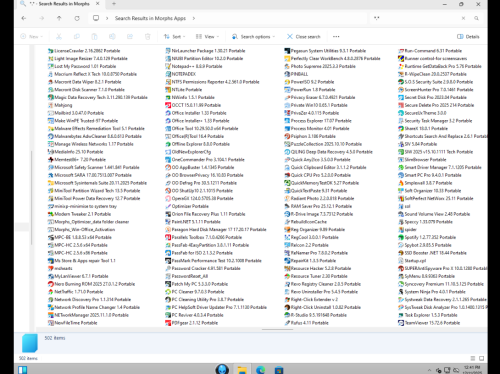This screenshot has height=374, width=500.
Task: Open Microsoft Edge from the taskbar
Action: click(x=260, y=369)
